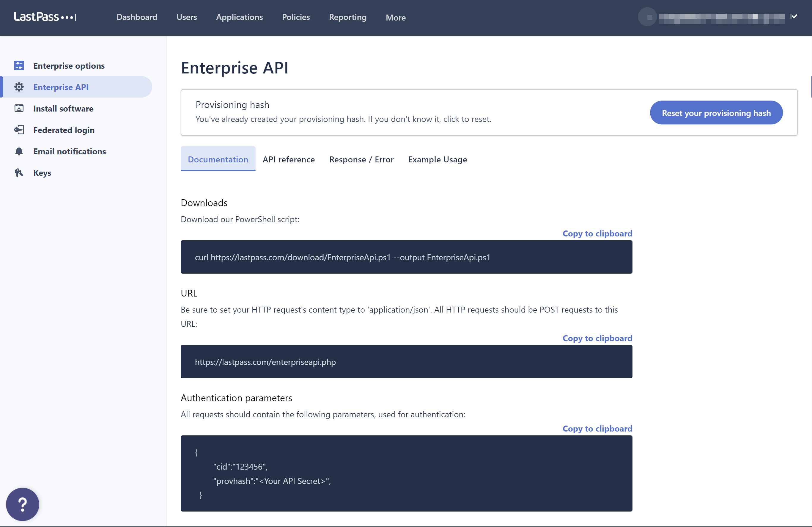
Task: Copy the enterpriseapi.php URL to clipboard
Action: 597,338
